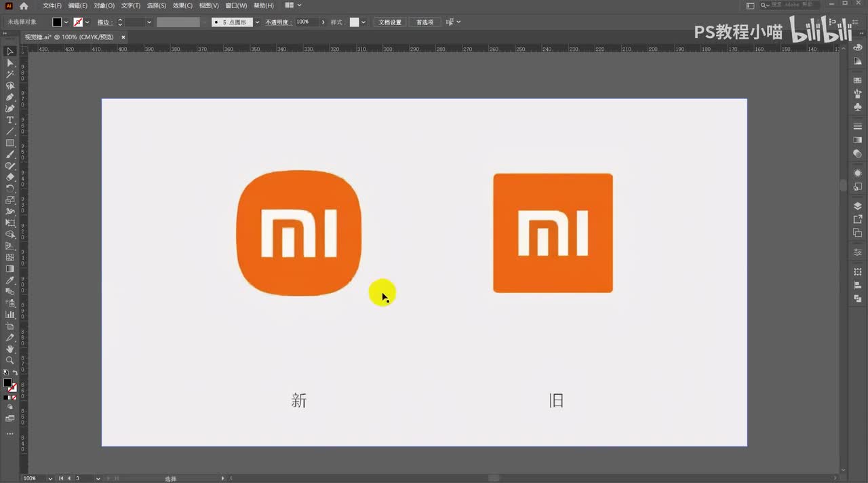Select the Blend tool
The image size is (868, 483).
point(10,292)
